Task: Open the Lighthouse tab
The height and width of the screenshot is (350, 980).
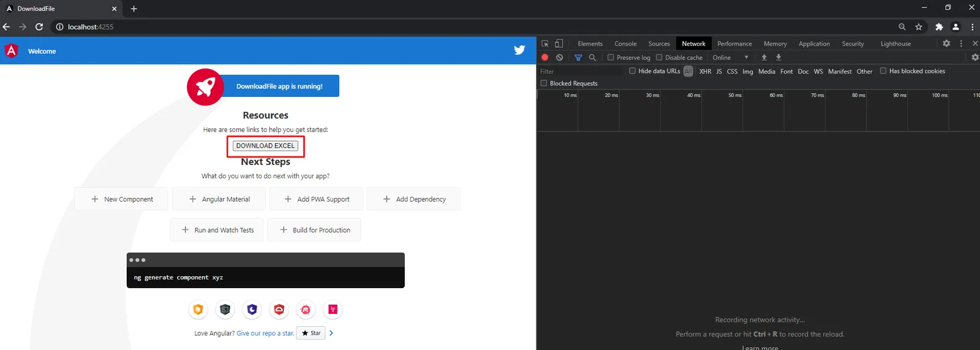Action: pyautogui.click(x=895, y=44)
